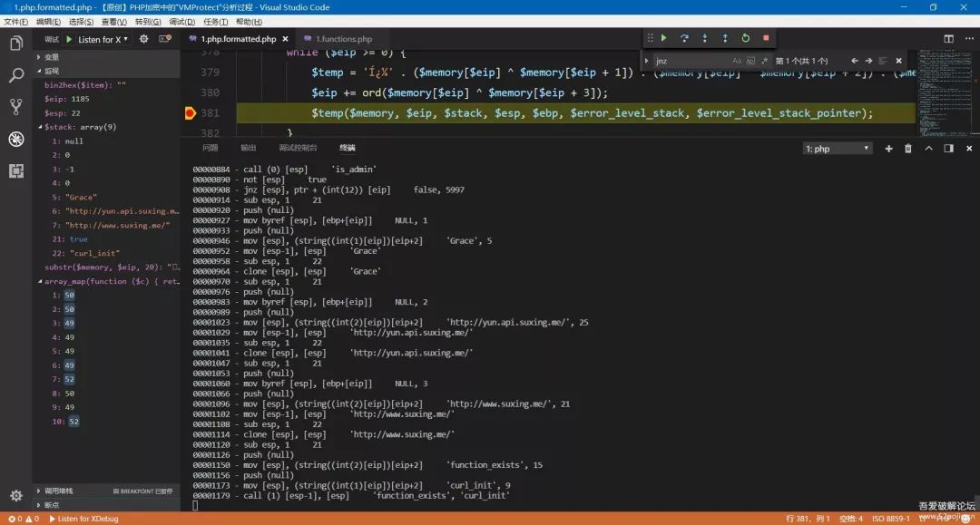Open the debug console icon in the debug header
Image resolution: width=980 pixels, height=525 pixels.
coord(165,39)
